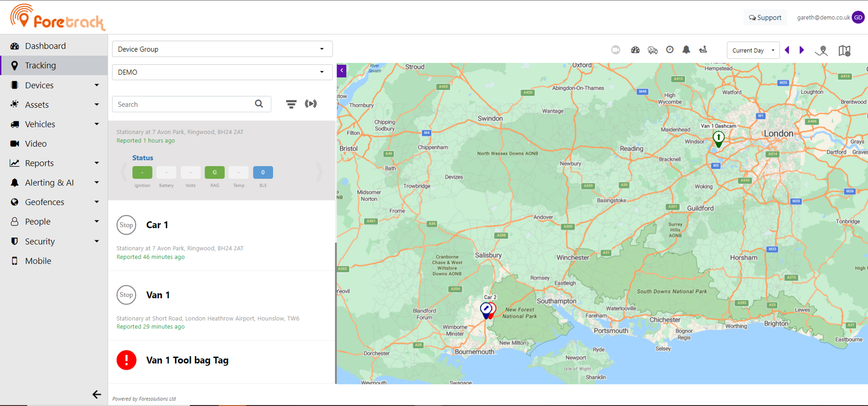Click the route pin icon in map toolbar
Viewport: 868px width, 406px height.
(821, 50)
